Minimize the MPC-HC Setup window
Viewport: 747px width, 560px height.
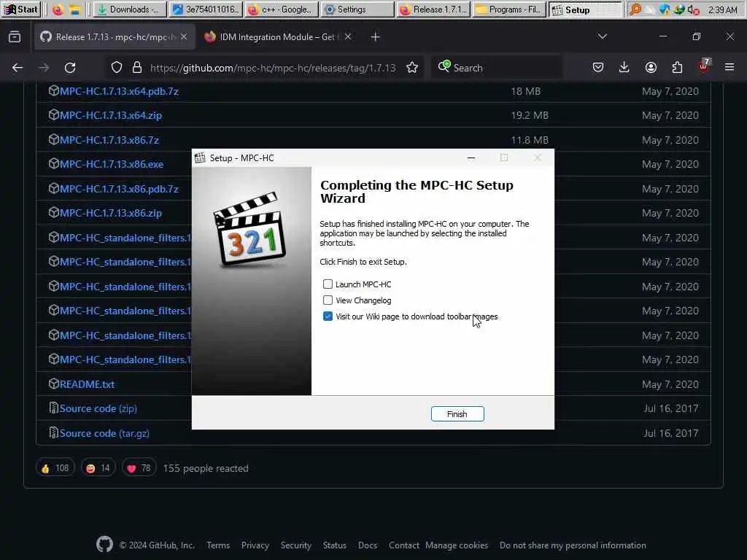click(x=471, y=157)
